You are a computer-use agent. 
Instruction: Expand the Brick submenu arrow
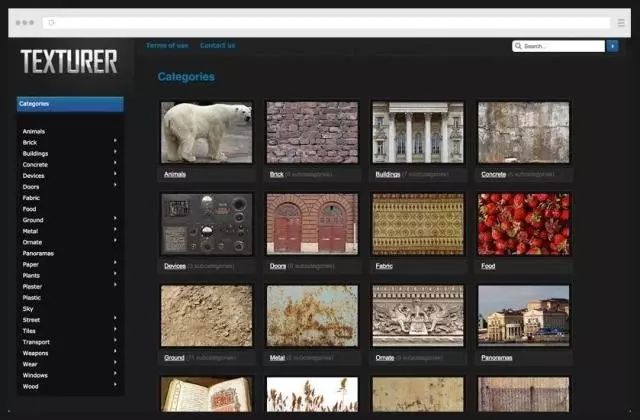pos(115,140)
